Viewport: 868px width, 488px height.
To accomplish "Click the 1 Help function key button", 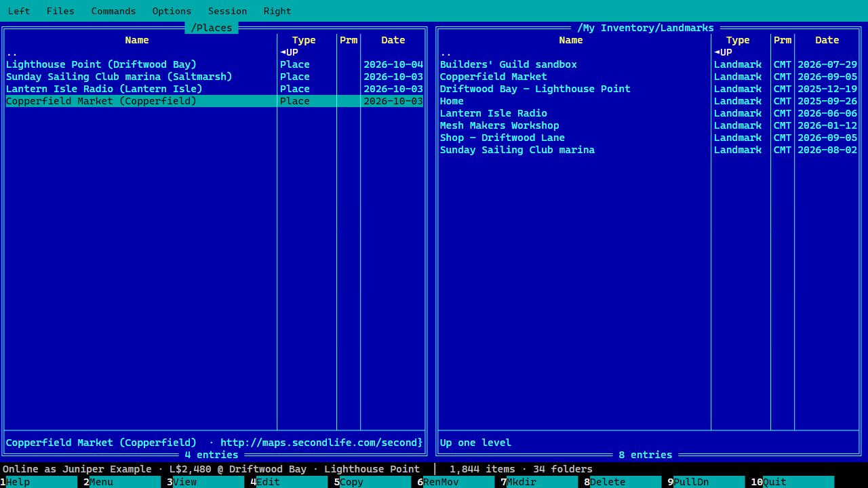I will (39, 482).
